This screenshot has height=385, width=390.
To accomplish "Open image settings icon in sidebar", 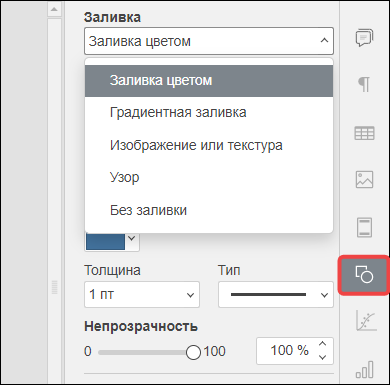I will 364,180.
